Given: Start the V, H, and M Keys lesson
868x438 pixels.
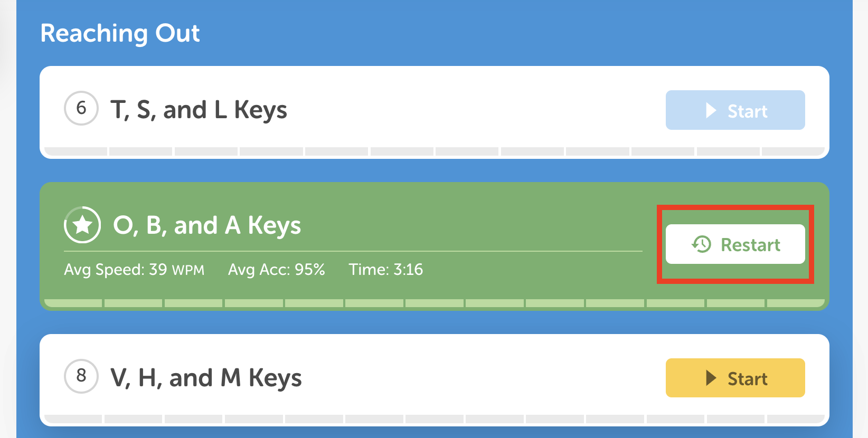Looking at the screenshot, I should pyautogui.click(x=735, y=378).
